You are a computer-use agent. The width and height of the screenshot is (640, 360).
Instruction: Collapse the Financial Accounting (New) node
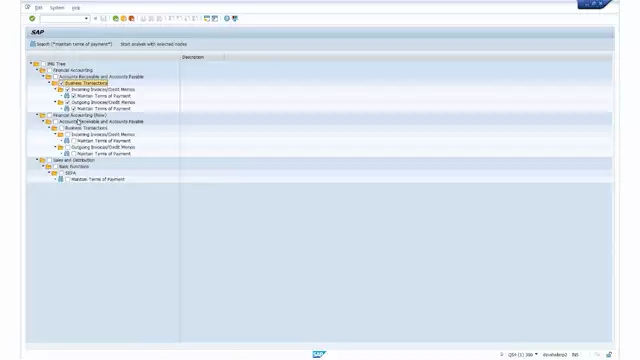coord(37,115)
